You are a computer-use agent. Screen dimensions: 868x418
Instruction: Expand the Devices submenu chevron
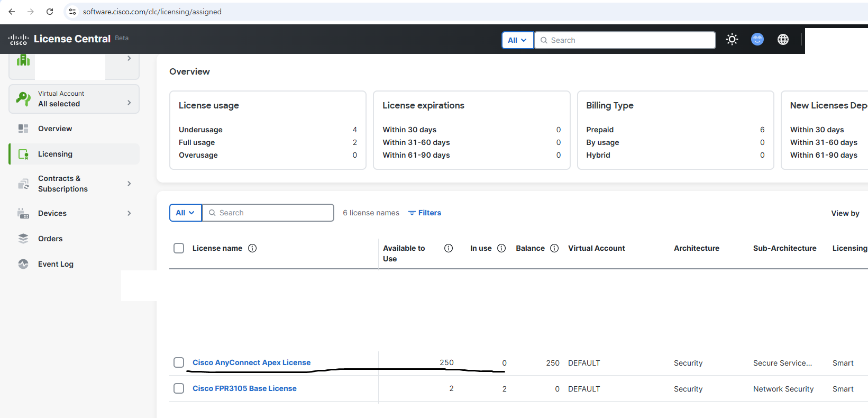[x=129, y=213]
